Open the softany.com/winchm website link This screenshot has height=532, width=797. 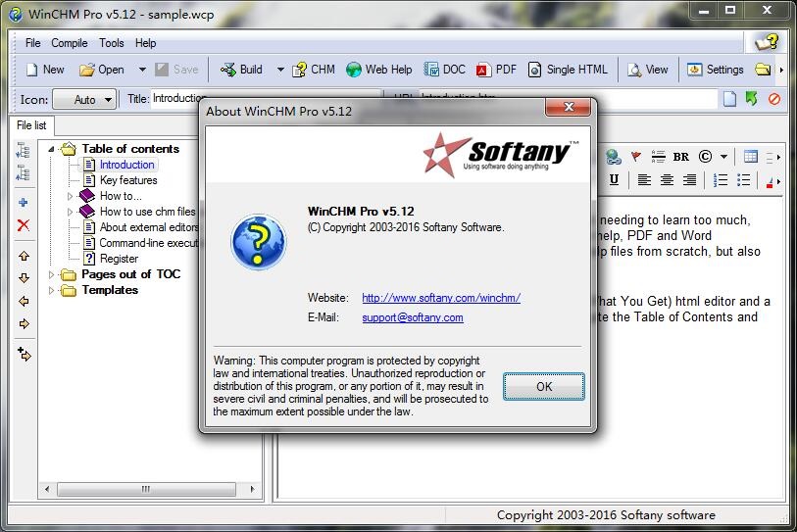441,298
